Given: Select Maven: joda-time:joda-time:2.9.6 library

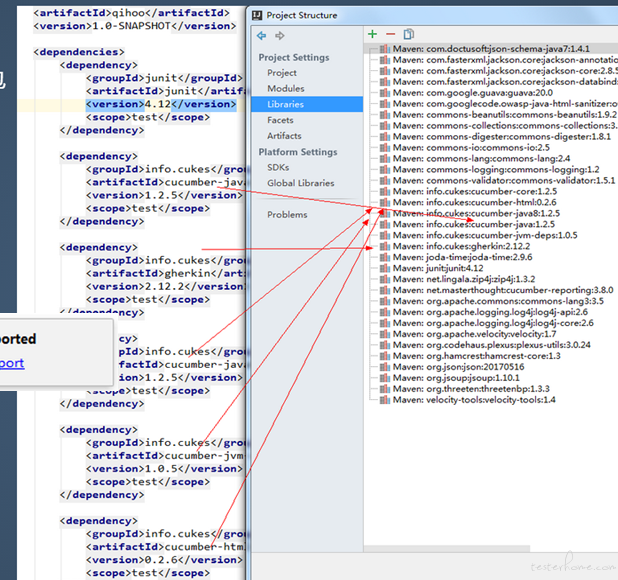Looking at the screenshot, I should [x=462, y=257].
